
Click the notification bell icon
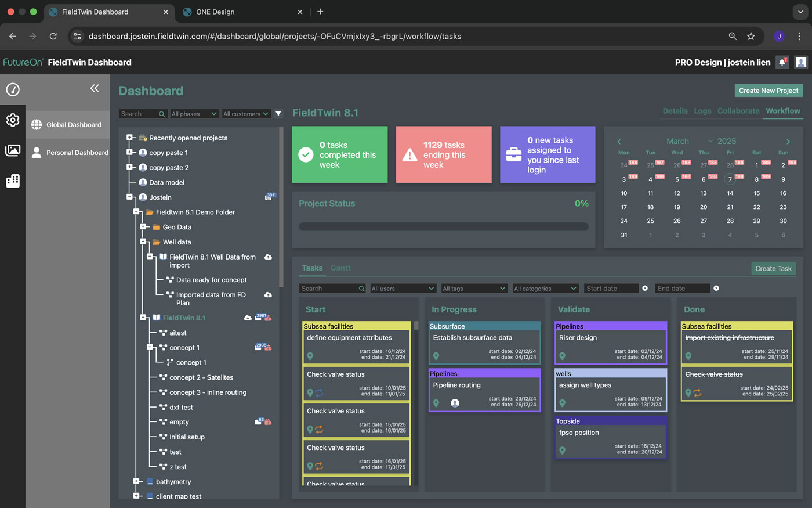782,62
